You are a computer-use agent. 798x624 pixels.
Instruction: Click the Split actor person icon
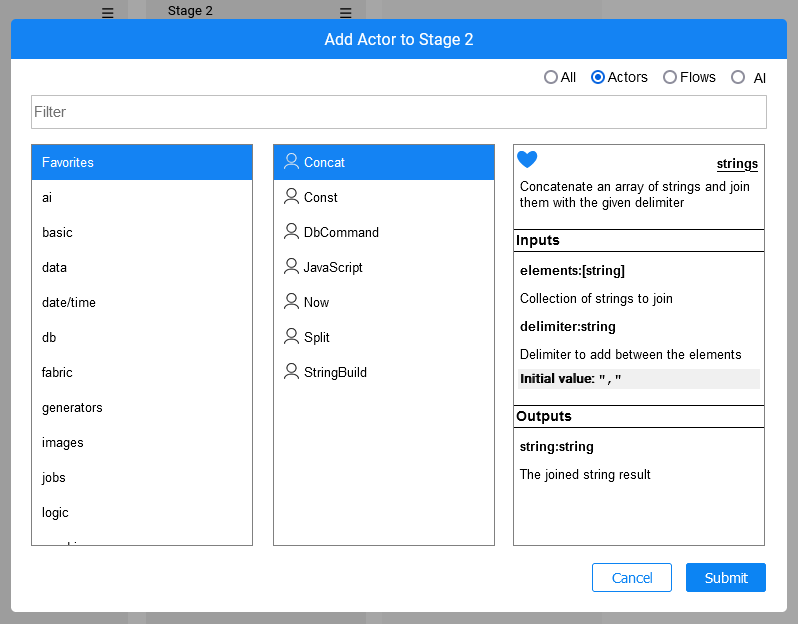coord(291,336)
